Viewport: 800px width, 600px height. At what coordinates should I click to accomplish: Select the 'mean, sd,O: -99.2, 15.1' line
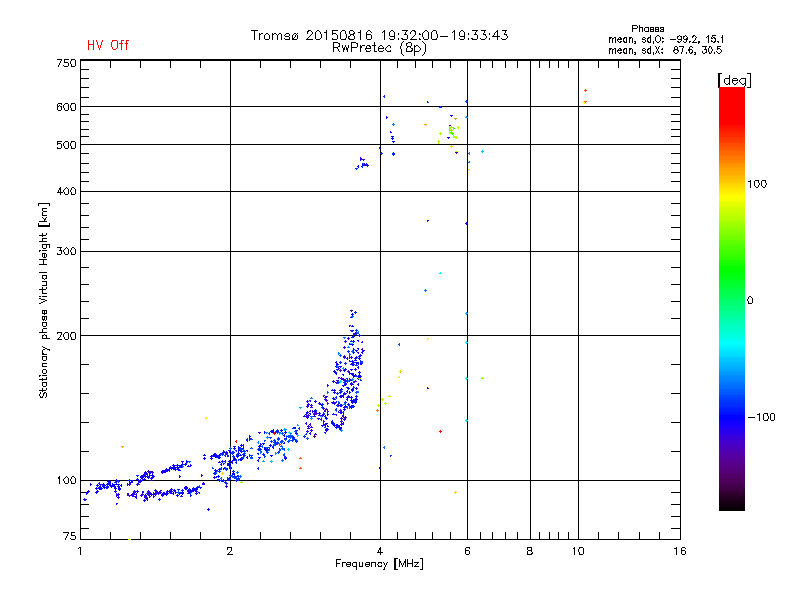[666, 39]
